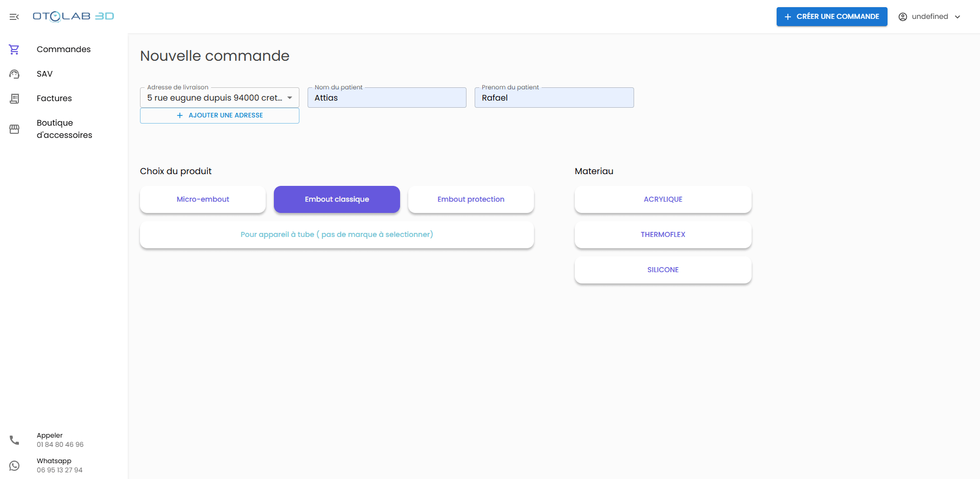This screenshot has height=479, width=980.
Task: Open the Adresse de livraison dropdown
Action: coord(219,98)
